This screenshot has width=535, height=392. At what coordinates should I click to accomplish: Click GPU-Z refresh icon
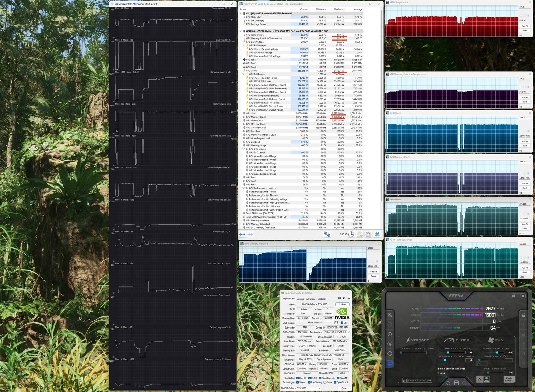pos(344,298)
